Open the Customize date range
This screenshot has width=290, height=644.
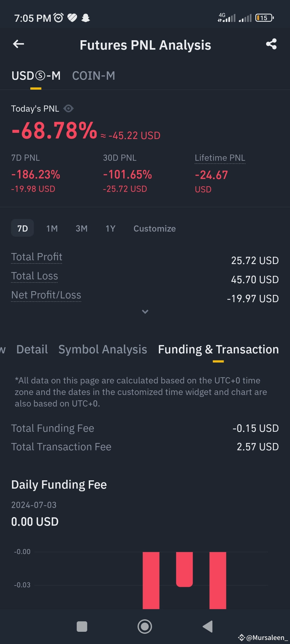pos(155,228)
